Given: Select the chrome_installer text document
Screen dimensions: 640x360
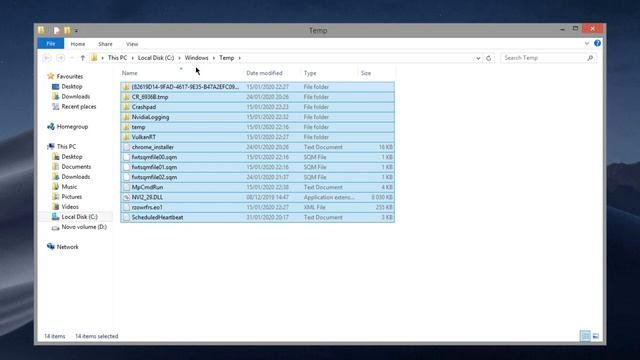Looking at the screenshot, I should point(258,147).
